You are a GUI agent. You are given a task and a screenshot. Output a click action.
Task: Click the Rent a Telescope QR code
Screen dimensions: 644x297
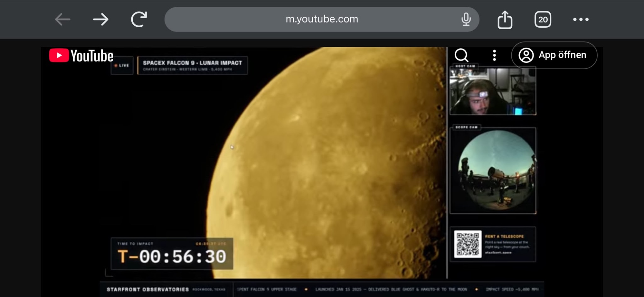[468, 244]
